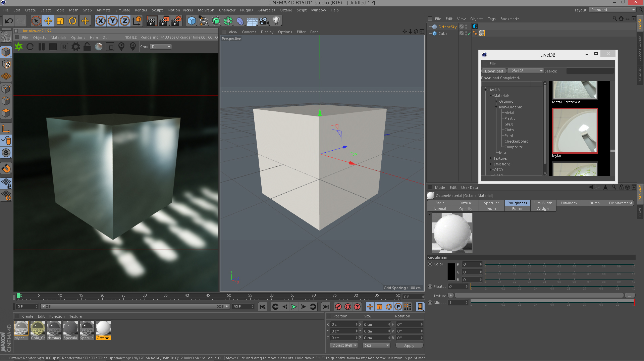The width and height of the screenshot is (644, 361).
Task: Select the Rotate tool
Action: (72, 21)
